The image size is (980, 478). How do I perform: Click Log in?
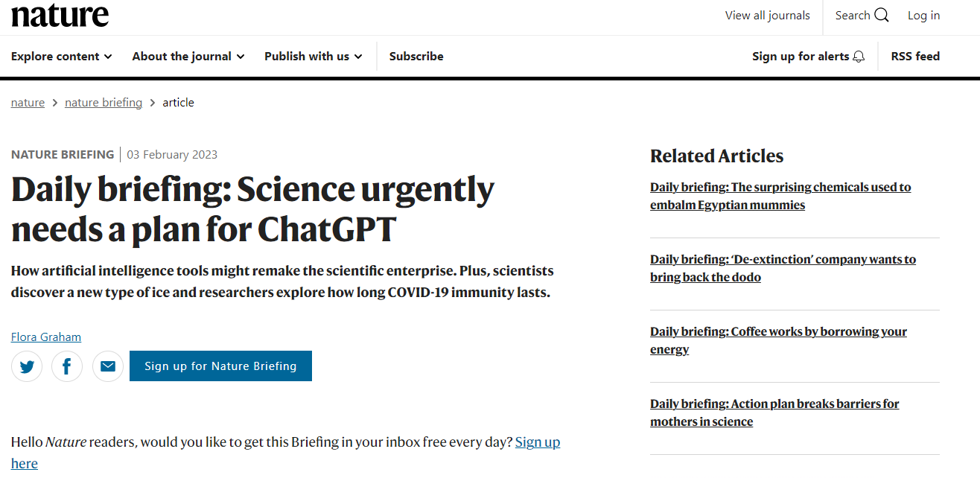click(923, 16)
